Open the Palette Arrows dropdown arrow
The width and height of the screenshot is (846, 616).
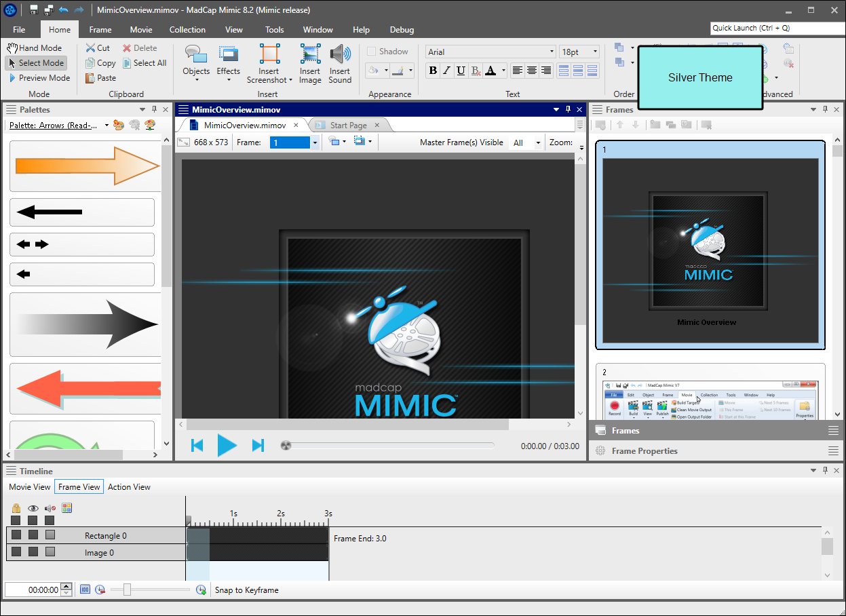click(107, 126)
